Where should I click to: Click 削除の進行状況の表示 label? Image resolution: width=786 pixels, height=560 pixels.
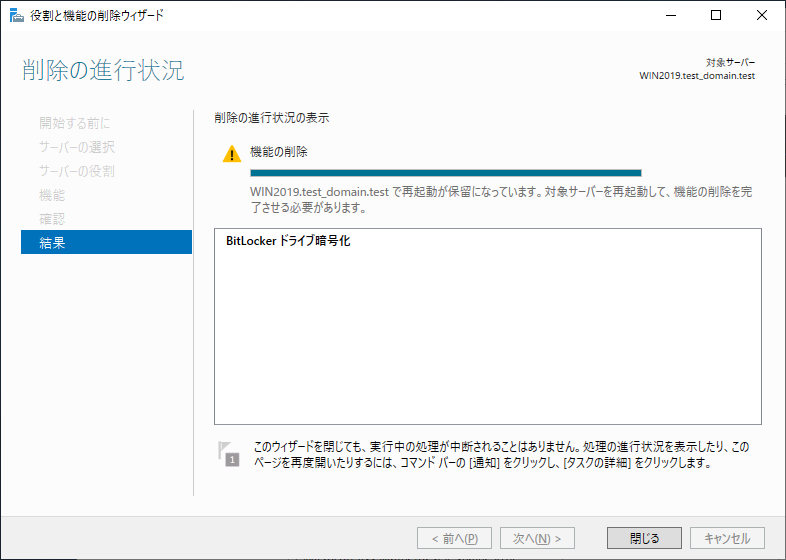click(271, 118)
